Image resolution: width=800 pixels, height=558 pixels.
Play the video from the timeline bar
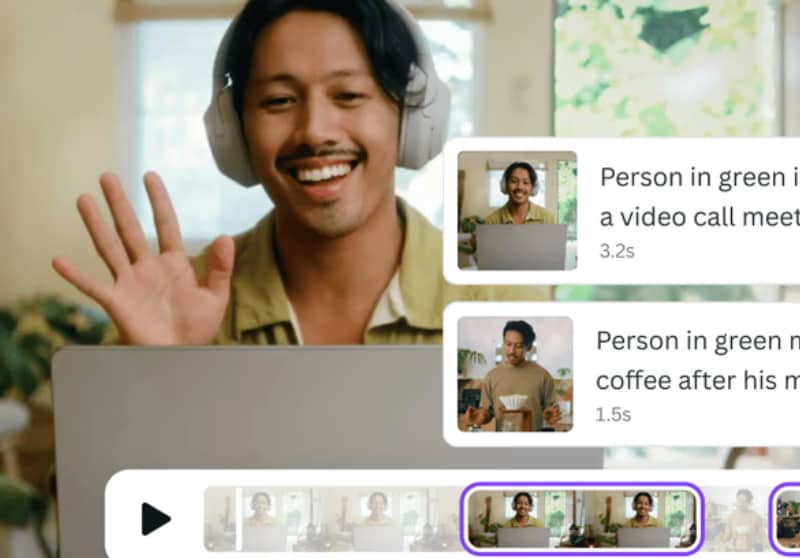(155, 519)
